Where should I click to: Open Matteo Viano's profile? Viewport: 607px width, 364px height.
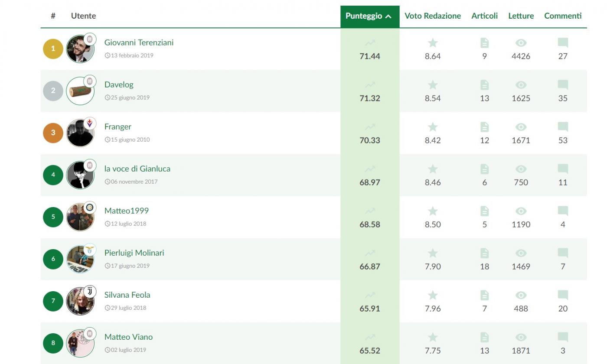click(128, 337)
